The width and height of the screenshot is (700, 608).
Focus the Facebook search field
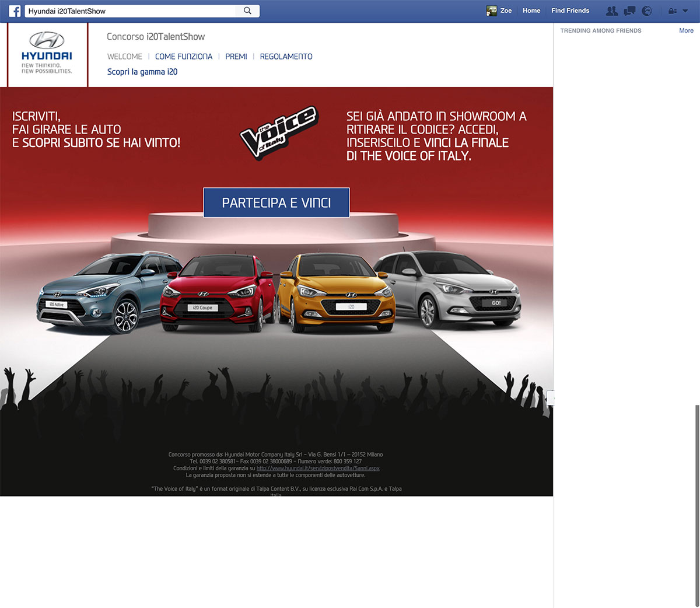[131, 11]
